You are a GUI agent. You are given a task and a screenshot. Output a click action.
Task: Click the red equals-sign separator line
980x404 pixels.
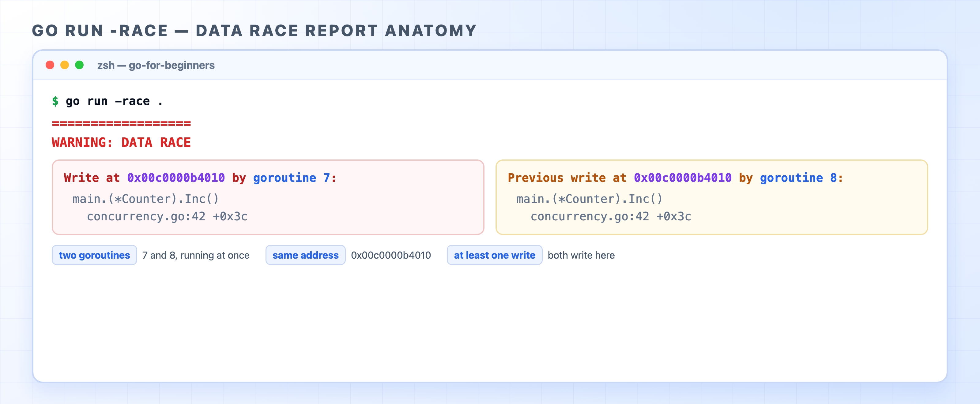[x=121, y=124]
